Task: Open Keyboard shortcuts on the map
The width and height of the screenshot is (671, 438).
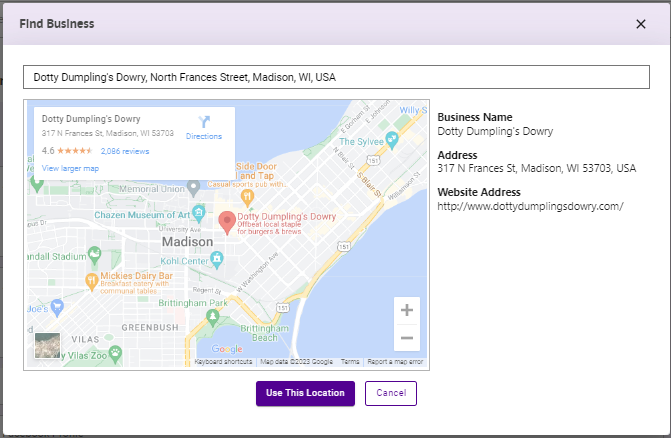Action: 223,362
